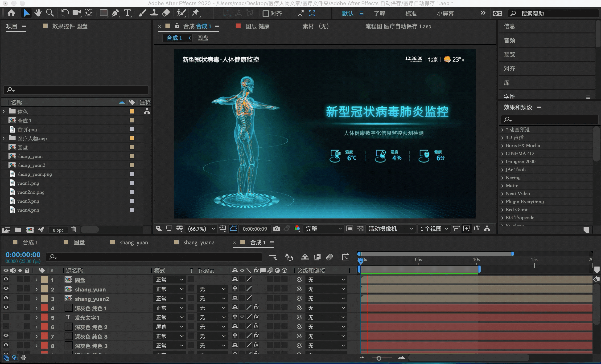Click label color of layer 5 发光文字1
Screen dimensions: 601x364
tap(44, 317)
